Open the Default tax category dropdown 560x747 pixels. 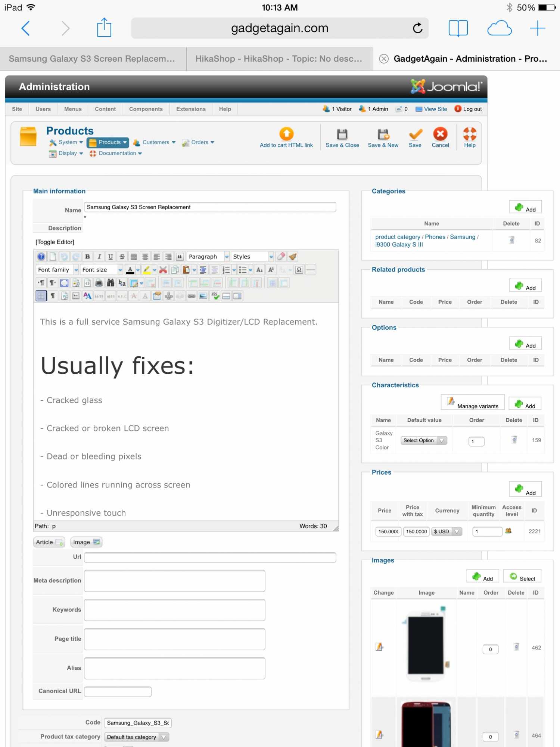tap(137, 737)
